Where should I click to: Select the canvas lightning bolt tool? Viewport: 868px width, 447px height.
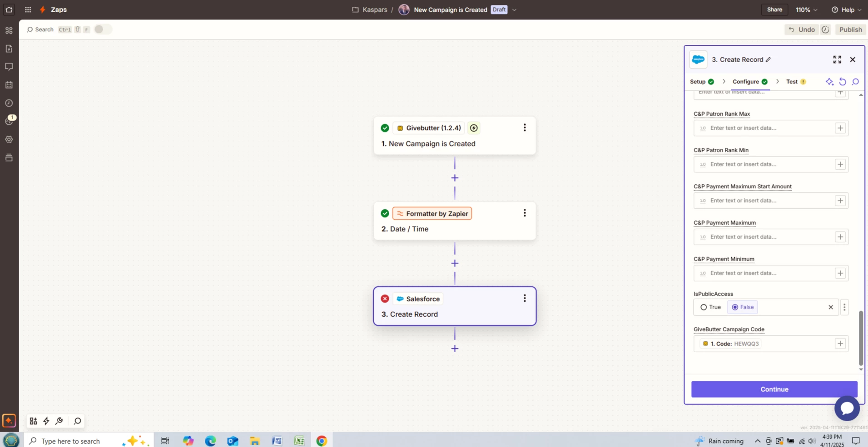coord(46,421)
